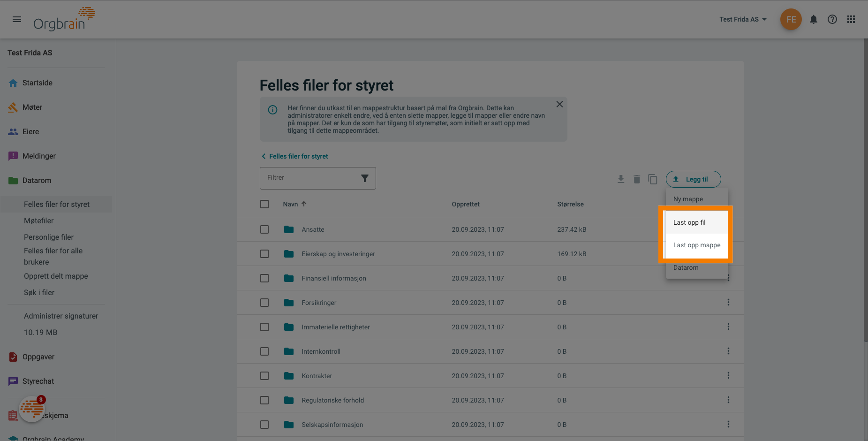Check the Internkontroll checkbox
Viewport: 868px width, 441px height.
[x=264, y=351]
